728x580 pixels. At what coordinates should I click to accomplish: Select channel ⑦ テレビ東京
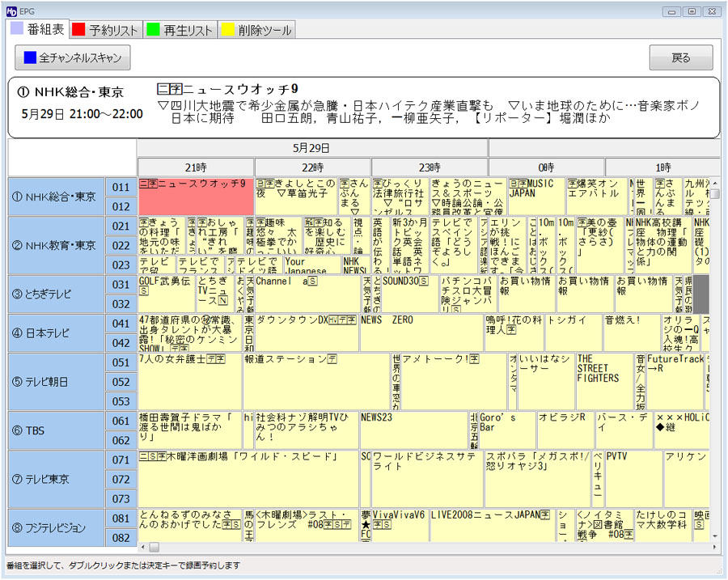coord(56,479)
